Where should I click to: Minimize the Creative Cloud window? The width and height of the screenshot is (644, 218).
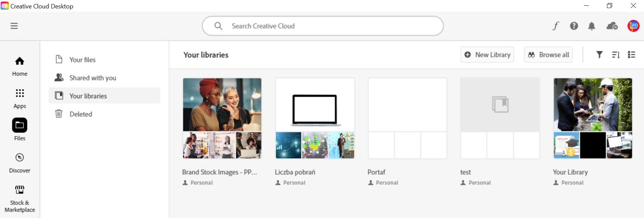(x=586, y=6)
